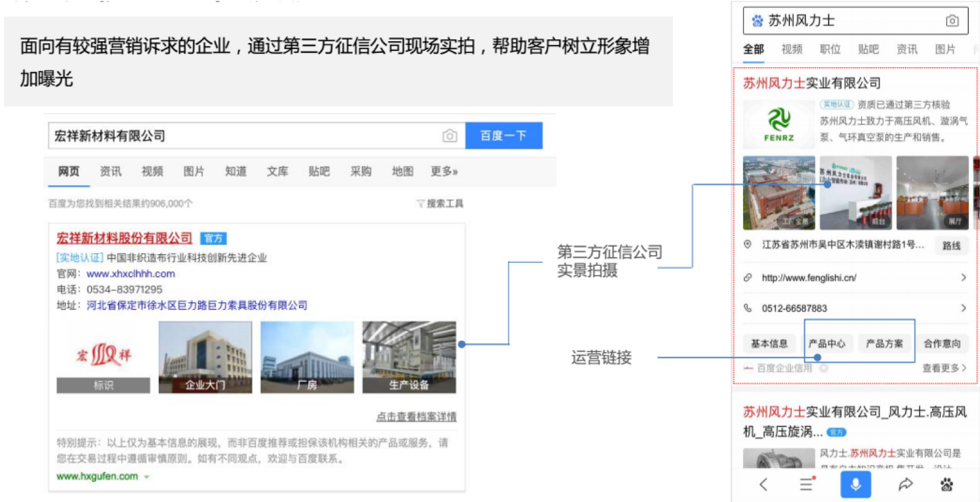The image size is (980, 502).
Task: Click the location pin icon by address
Action: [x=747, y=244]
